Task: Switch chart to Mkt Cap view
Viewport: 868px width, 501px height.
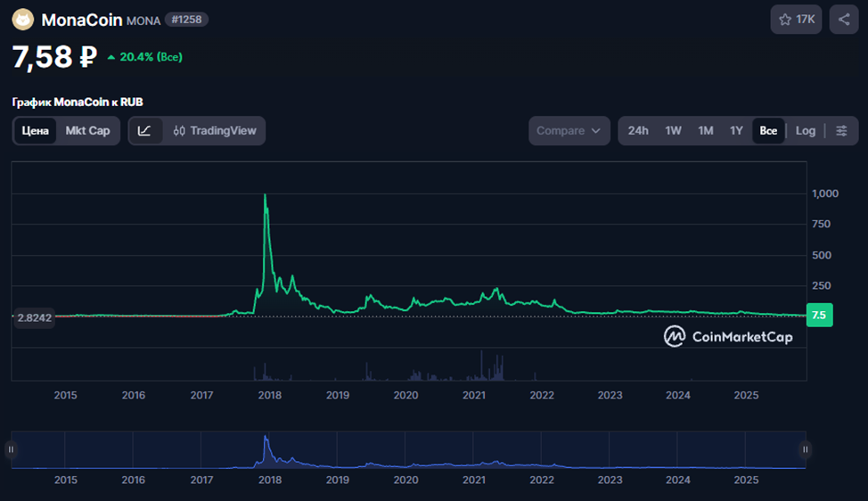Action: point(87,131)
